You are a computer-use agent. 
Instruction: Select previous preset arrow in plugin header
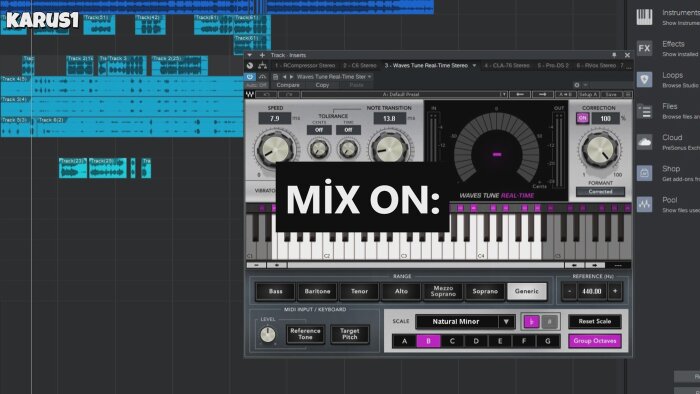click(x=284, y=77)
